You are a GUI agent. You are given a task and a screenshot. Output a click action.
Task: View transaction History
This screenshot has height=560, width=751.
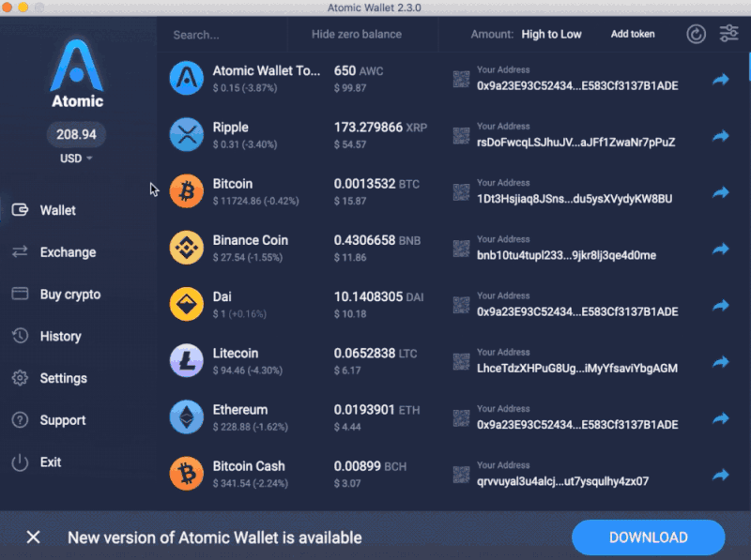click(46, 336)
